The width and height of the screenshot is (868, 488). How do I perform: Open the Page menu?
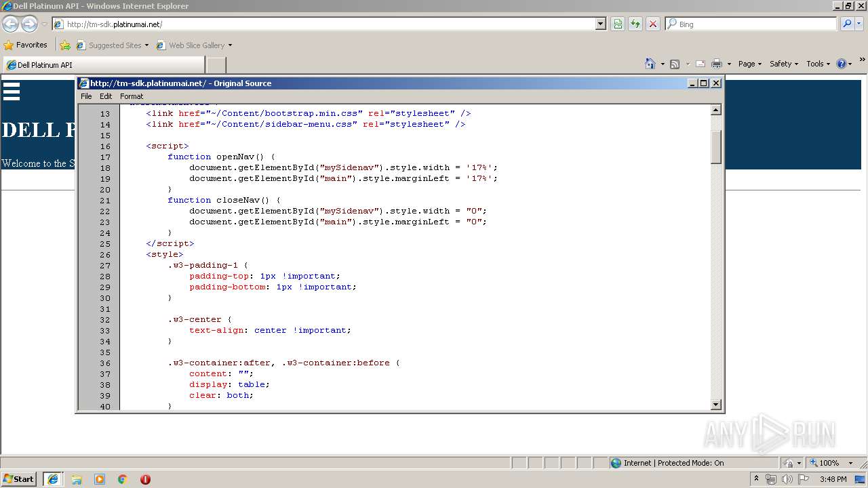(749, 64)
